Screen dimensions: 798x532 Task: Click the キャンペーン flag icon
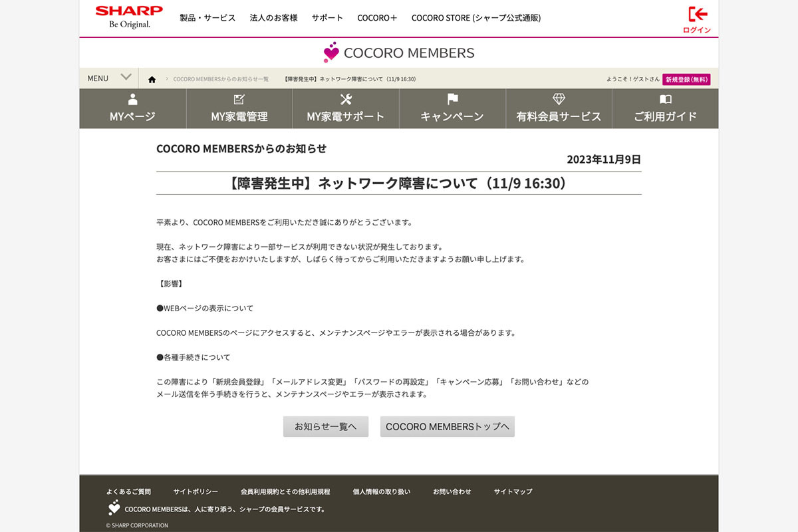tap(452, 99)
